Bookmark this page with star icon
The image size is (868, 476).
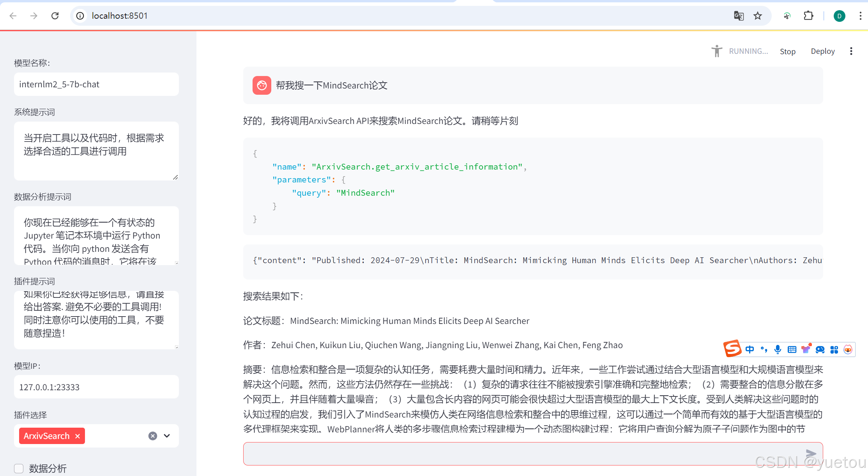(x=757, y=16)
